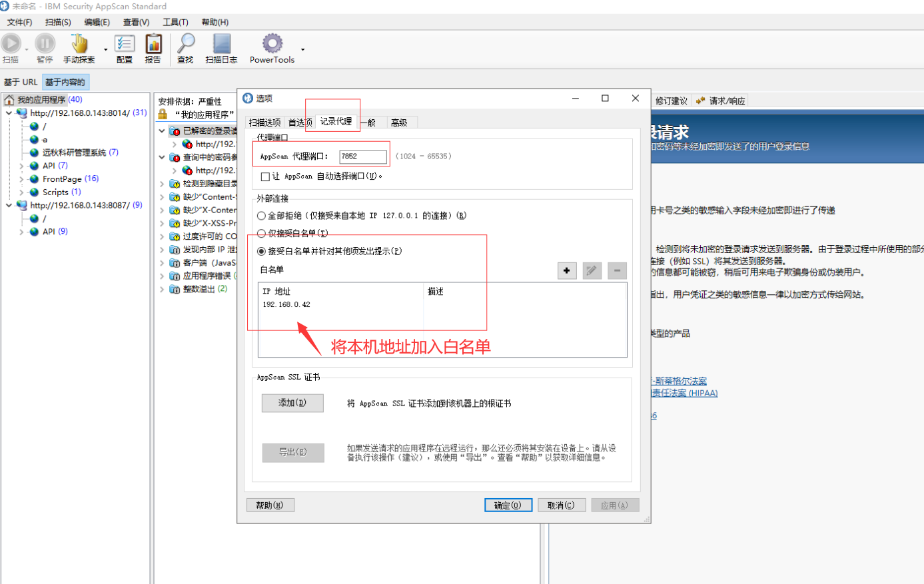Open the 帮助(H) menu

coord(215,22)
